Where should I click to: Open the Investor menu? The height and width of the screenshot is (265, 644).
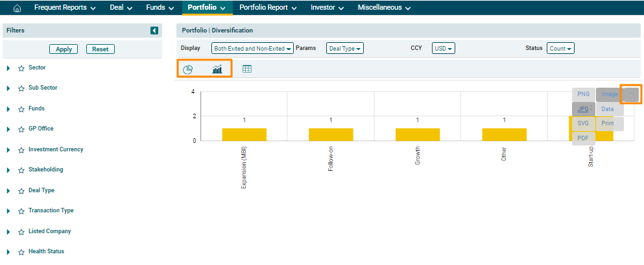[326, 8]
